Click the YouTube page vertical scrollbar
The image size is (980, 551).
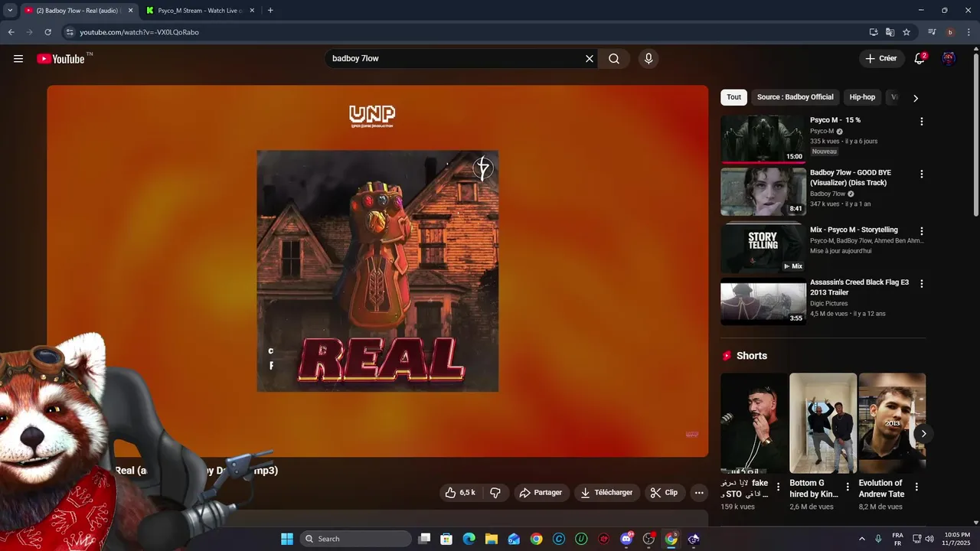975,134
